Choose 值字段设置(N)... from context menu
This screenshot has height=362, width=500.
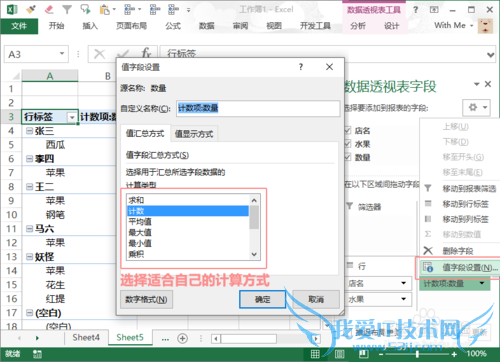pyautogui.click(x=461, y=267)
